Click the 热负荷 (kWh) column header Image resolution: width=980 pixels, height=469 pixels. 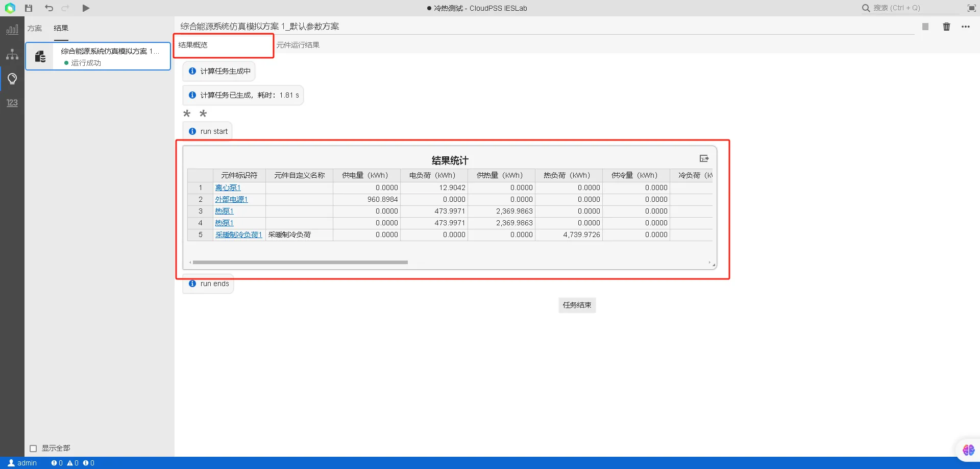coord(569,175)
